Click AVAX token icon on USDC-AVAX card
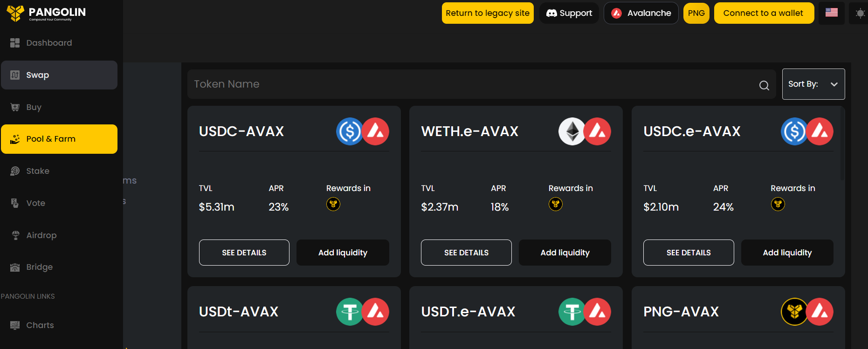The height and width of the screenshot is (349, 868). tap(376, 131)
